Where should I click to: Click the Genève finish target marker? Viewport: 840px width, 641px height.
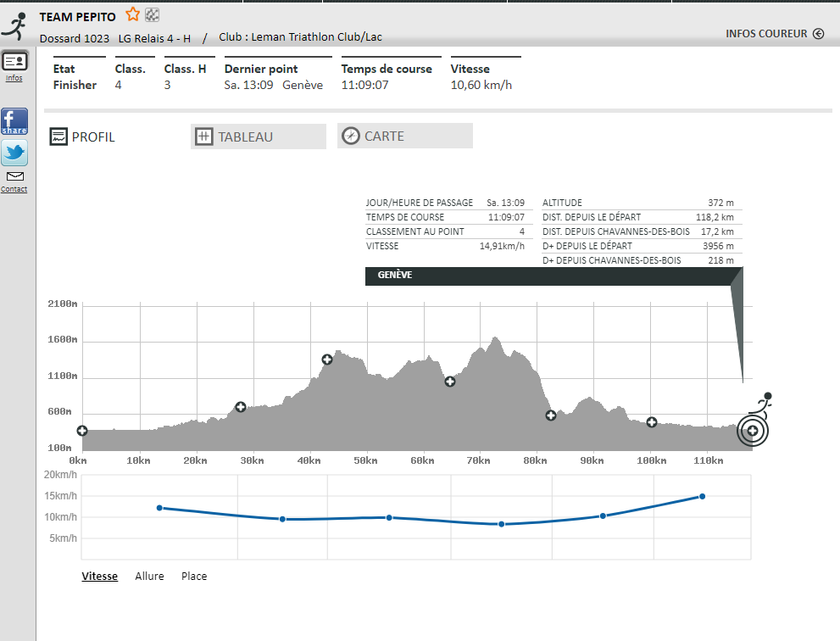[752, 431]
